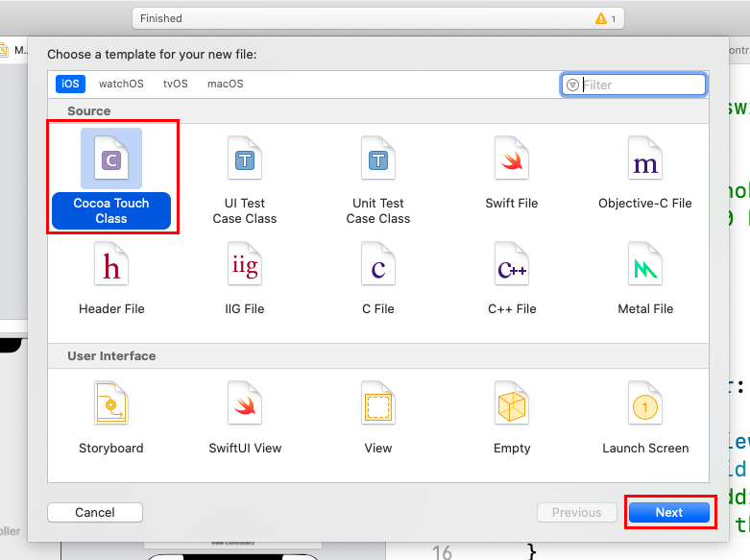Select the C File template icon
Image resolution: width=750 pixels, height=560 pixels.
pyautogui.click(x=377, y=264)
